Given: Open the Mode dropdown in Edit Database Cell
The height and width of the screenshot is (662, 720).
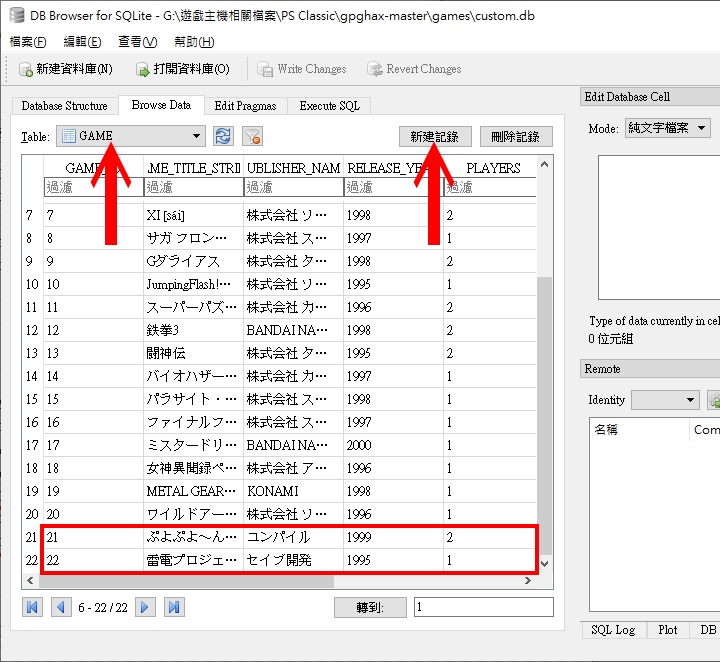Looking at the screenshot, I should 668,128.
